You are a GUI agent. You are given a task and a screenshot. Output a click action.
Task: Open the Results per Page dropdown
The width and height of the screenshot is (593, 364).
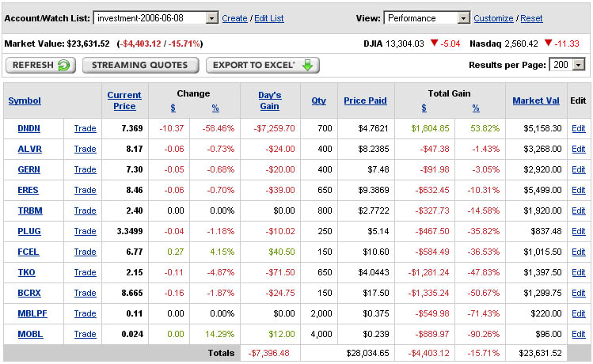(578, 65)
